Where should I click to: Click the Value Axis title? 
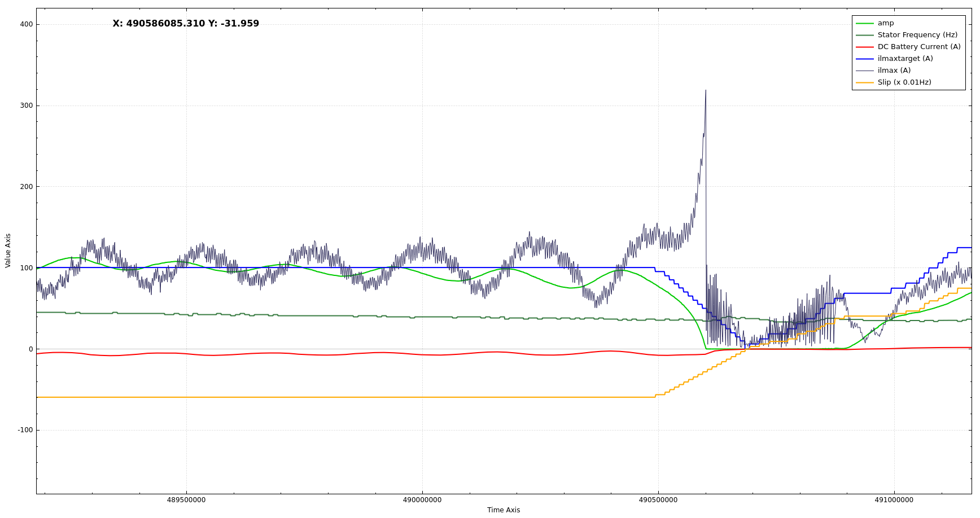[x=8, y=251]
